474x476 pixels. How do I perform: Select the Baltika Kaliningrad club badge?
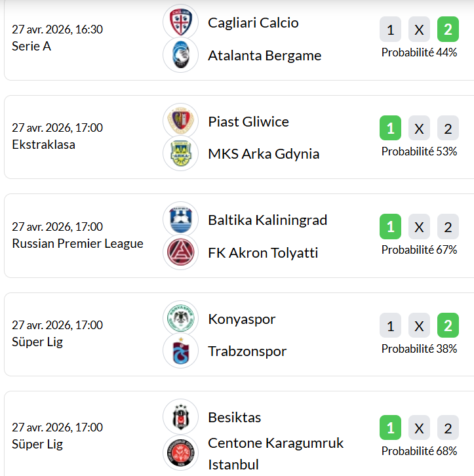[x=180, y=220]
